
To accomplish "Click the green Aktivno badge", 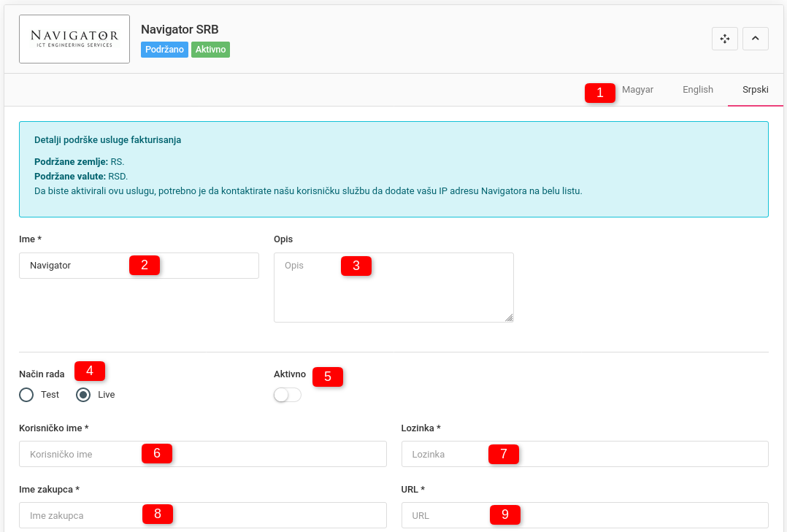I will point(210,50).
